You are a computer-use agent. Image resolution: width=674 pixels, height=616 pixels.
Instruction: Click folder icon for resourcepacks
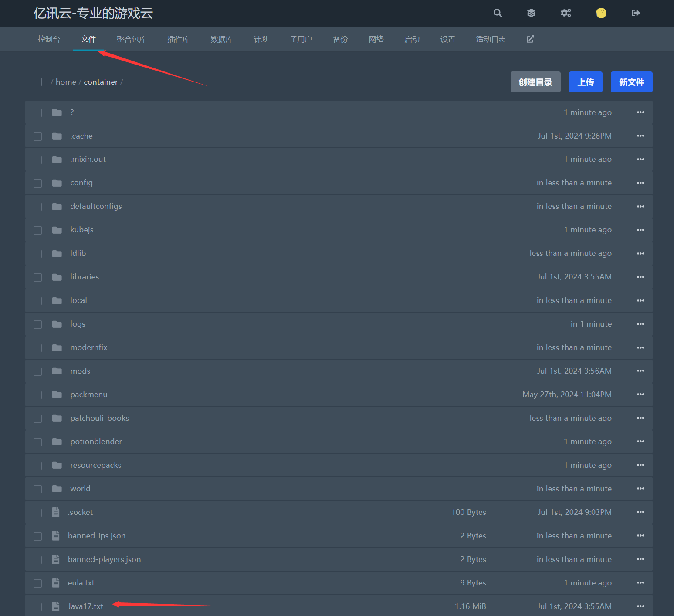pos(57,465)
